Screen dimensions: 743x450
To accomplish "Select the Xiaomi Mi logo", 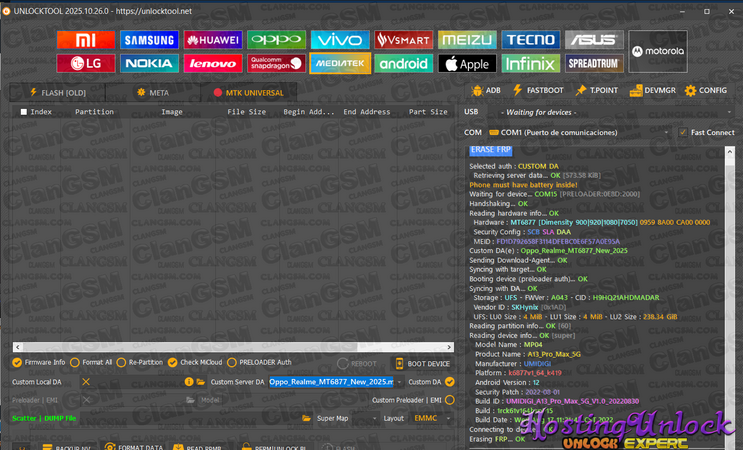I will (85, 40).
